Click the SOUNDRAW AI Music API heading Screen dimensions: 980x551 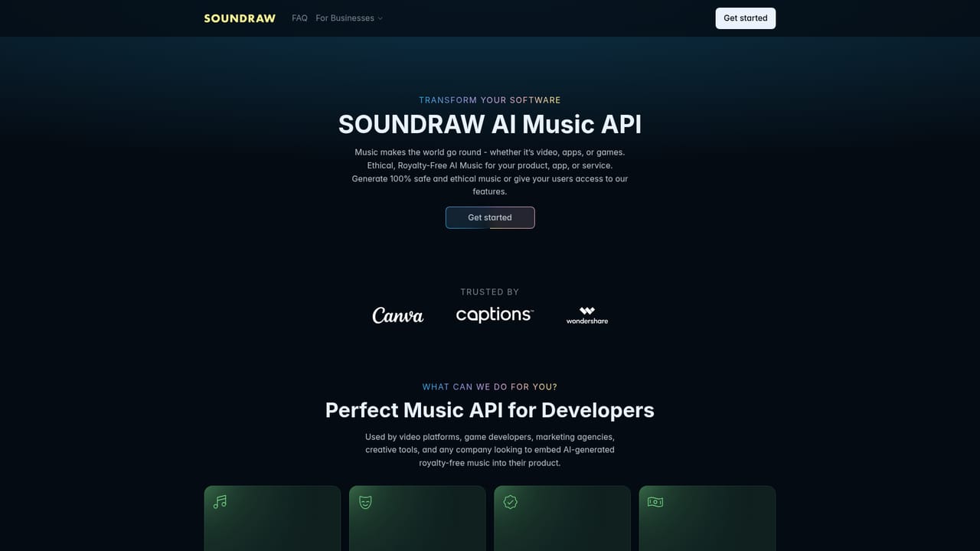490,124
